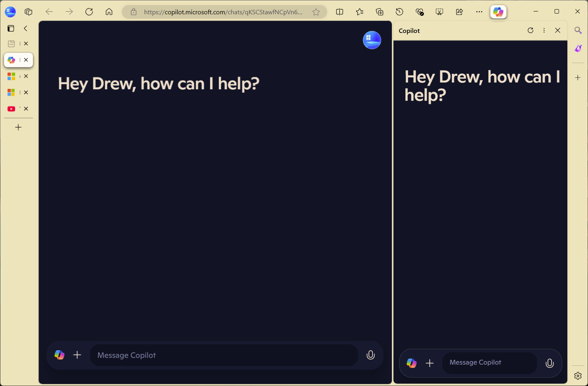Screen dimensions: 588x386
Task: Focus the sidebar Message Copilot input field
Action: click(x=490, y=363)
